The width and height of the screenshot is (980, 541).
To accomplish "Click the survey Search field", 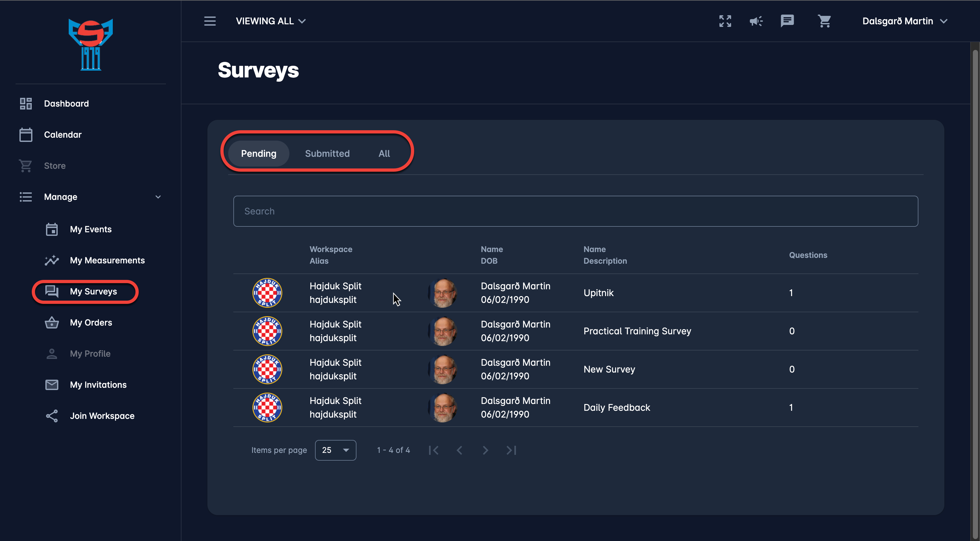I will pos(575,212).
